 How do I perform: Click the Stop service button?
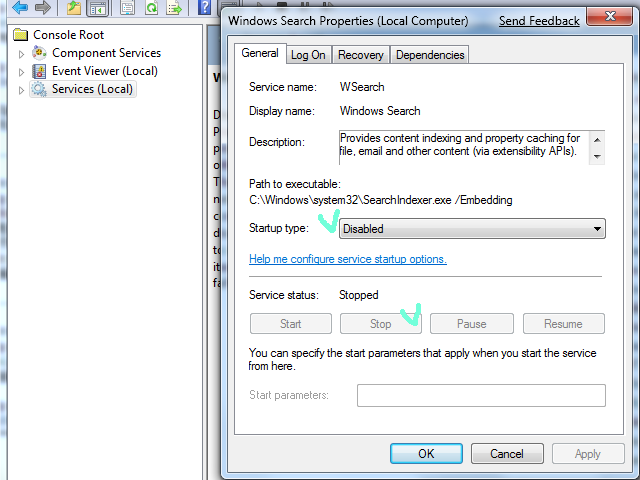pos(381,324)
